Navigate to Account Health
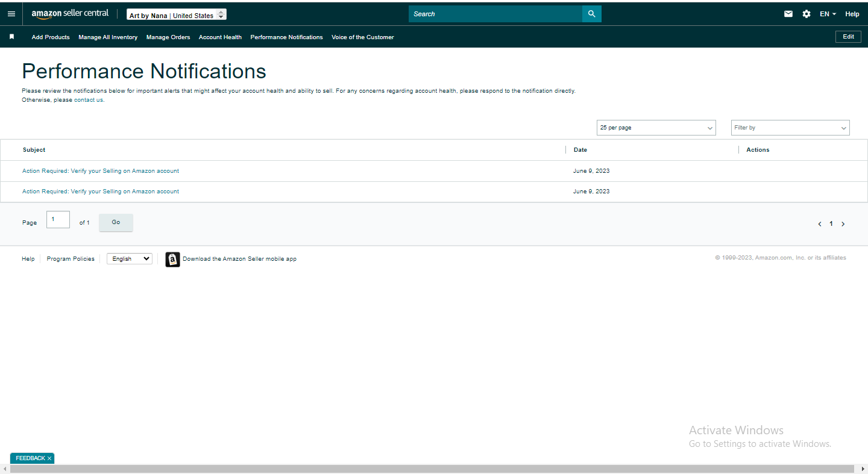 pos(220,37)
